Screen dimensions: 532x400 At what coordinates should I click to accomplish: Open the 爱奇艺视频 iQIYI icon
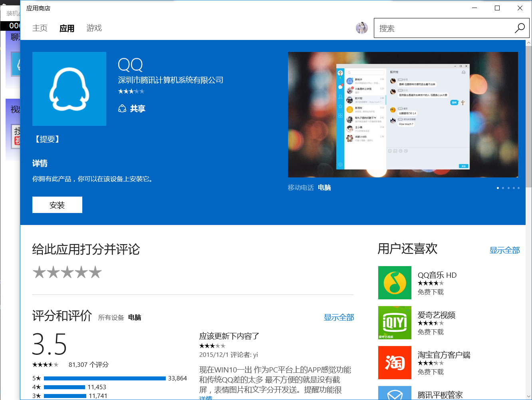395,322
